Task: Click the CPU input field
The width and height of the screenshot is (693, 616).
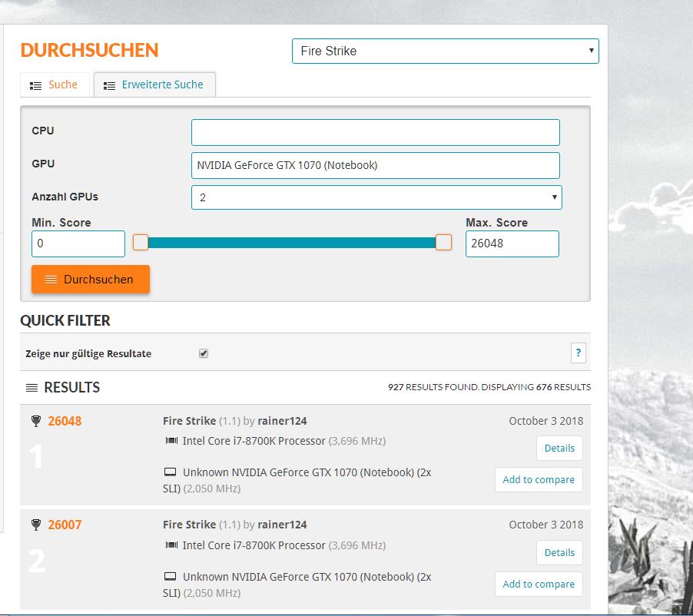Action: tap(375, 132)
